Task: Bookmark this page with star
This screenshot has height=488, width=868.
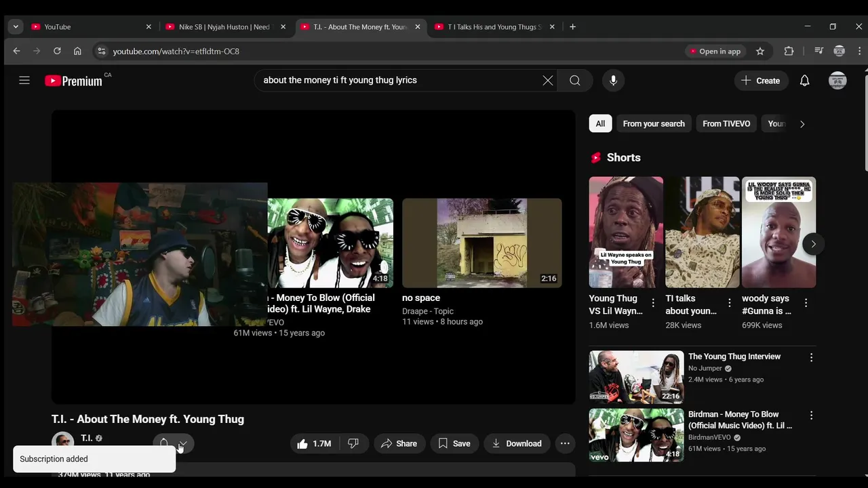Action: pos(760,52)
